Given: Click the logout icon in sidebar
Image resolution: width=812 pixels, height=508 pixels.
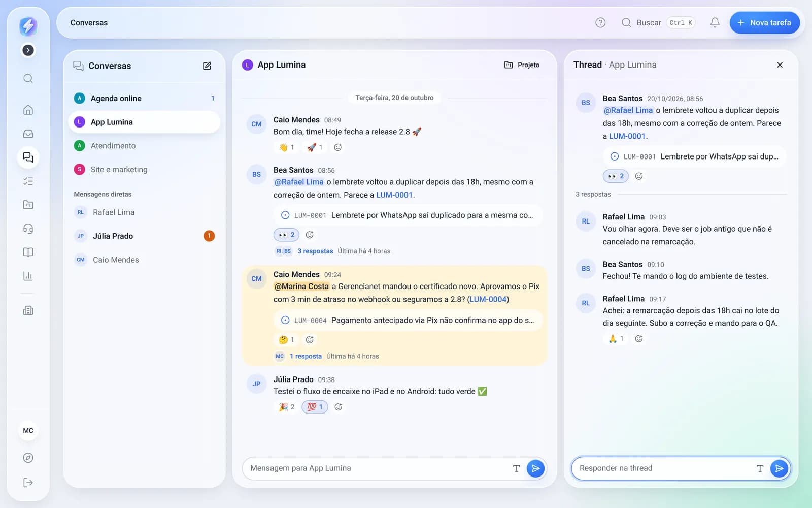Looking at the screenshot, I should tap(28, 482).
